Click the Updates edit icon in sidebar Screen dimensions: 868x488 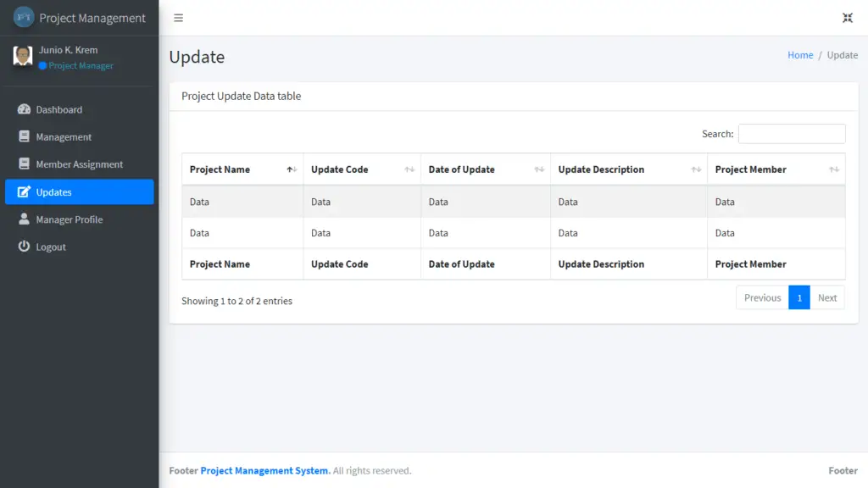coord(24,192)
